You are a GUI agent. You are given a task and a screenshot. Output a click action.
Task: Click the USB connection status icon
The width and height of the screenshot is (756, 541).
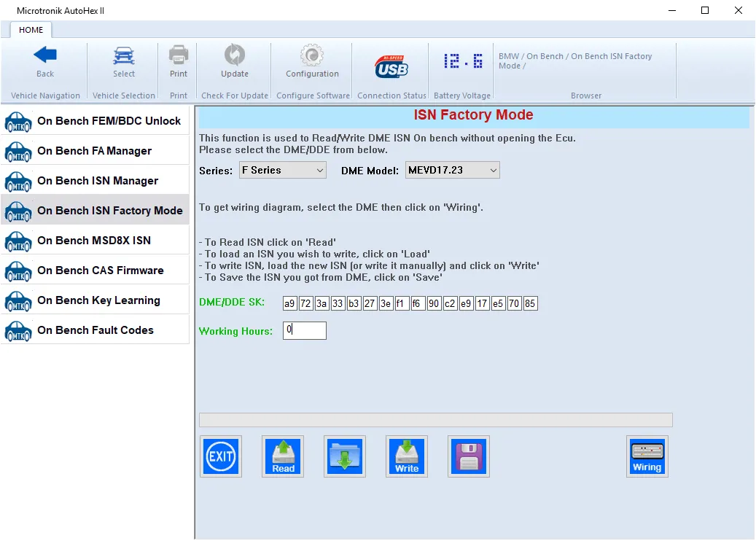(x=391, y=67)
